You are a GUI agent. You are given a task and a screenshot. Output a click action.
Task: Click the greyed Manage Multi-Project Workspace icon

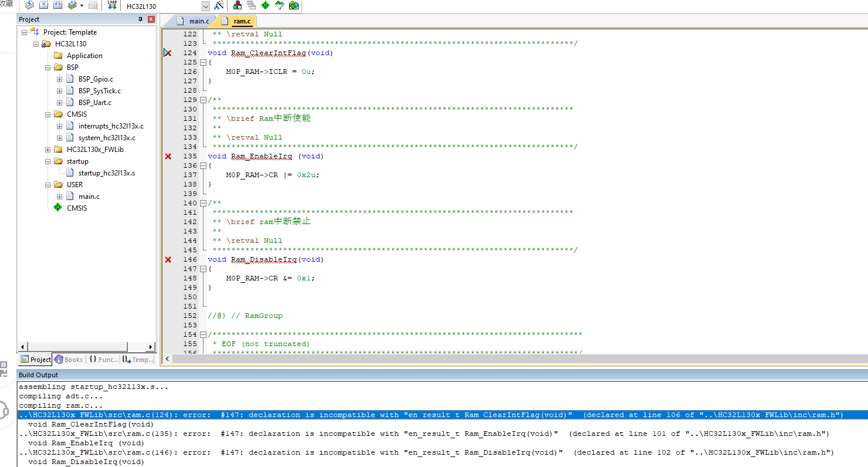pos(252,6)
